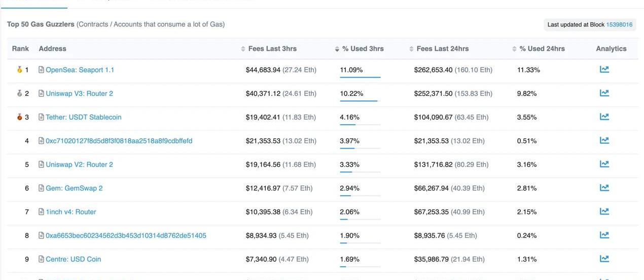Click the Gem: GemSwap 2 address link
644x280 pixels.
[74, 188]
